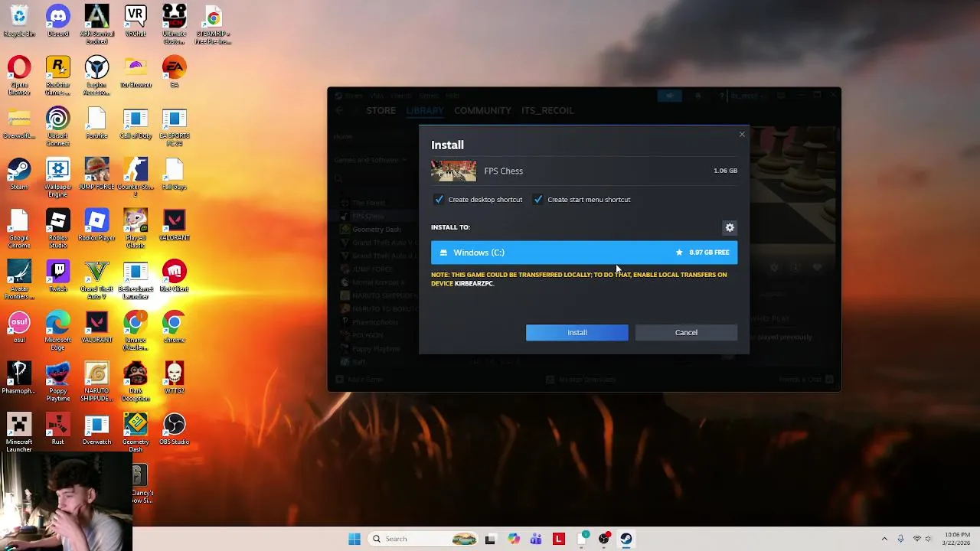The height and width of the screenshot is (551, 980).
Task: Open OBS Studio from the taskbar
Action: 604,539
